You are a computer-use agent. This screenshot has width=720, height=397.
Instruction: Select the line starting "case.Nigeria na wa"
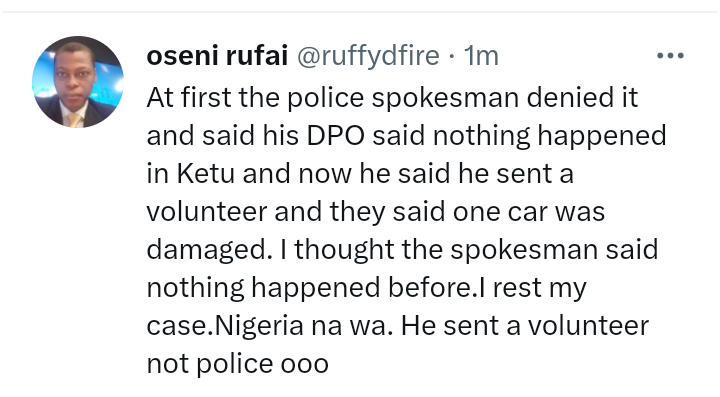398,326
